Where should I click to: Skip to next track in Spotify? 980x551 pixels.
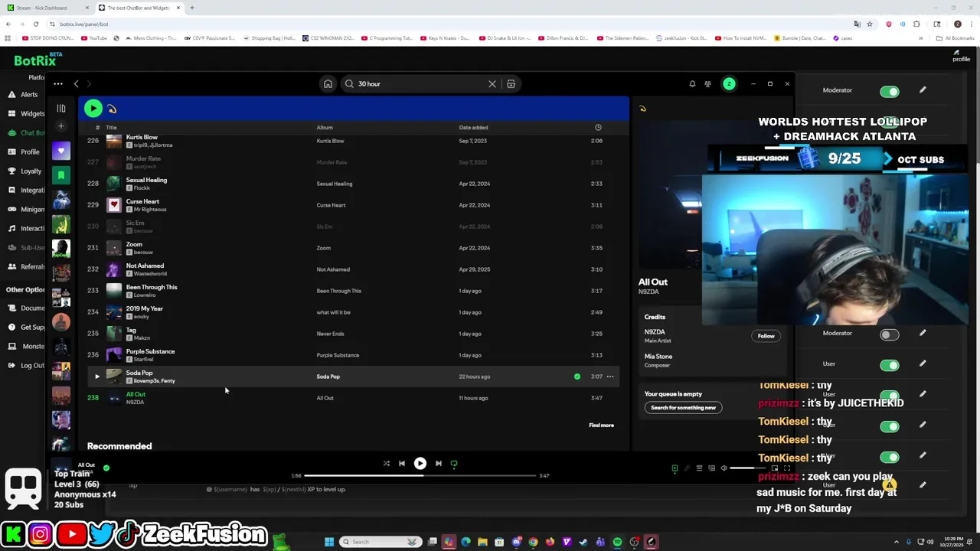pyautogui.click(x=439, y=464)
